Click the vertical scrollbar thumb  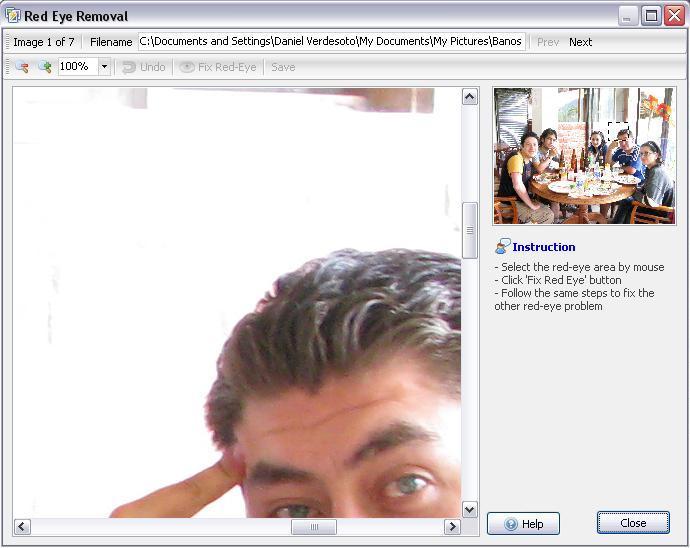470,230
